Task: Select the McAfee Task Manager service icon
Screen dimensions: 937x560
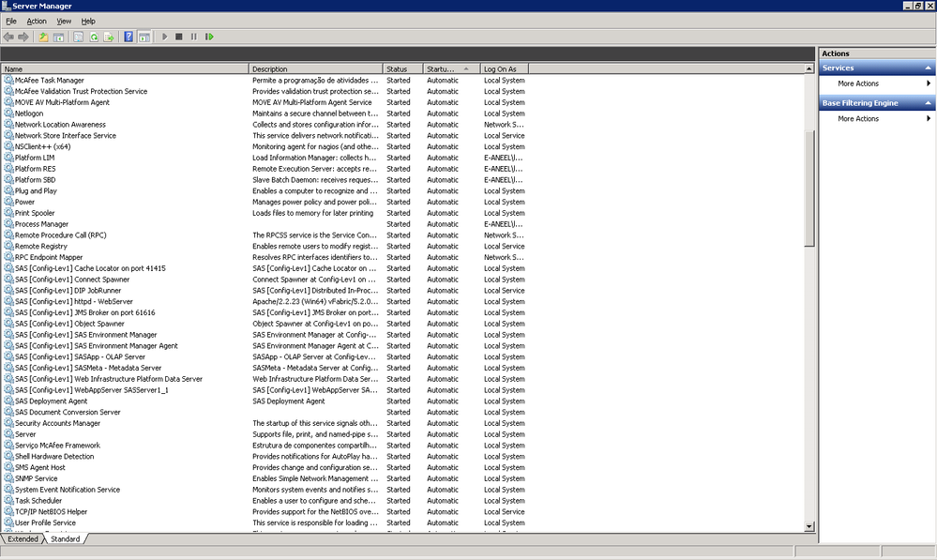Action: [x=8, y=80]
